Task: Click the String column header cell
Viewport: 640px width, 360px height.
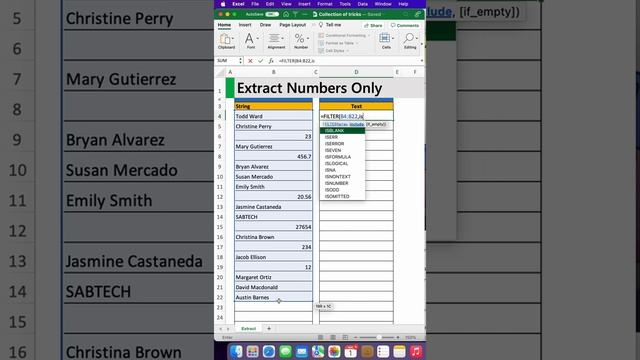Action: pos(273,106)
